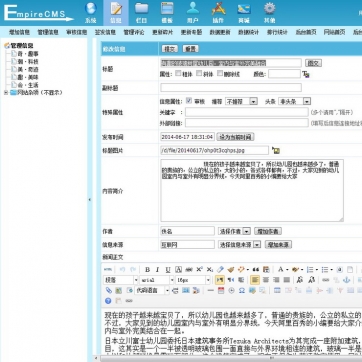Check the 斜体 italic attribute checkbox
This screenshot has width=362, height=362.
point(199,73)
